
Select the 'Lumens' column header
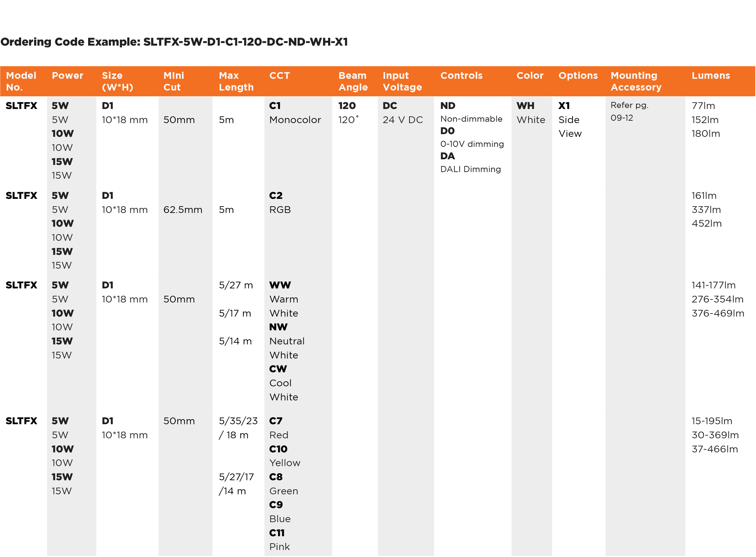coord(711,75)
